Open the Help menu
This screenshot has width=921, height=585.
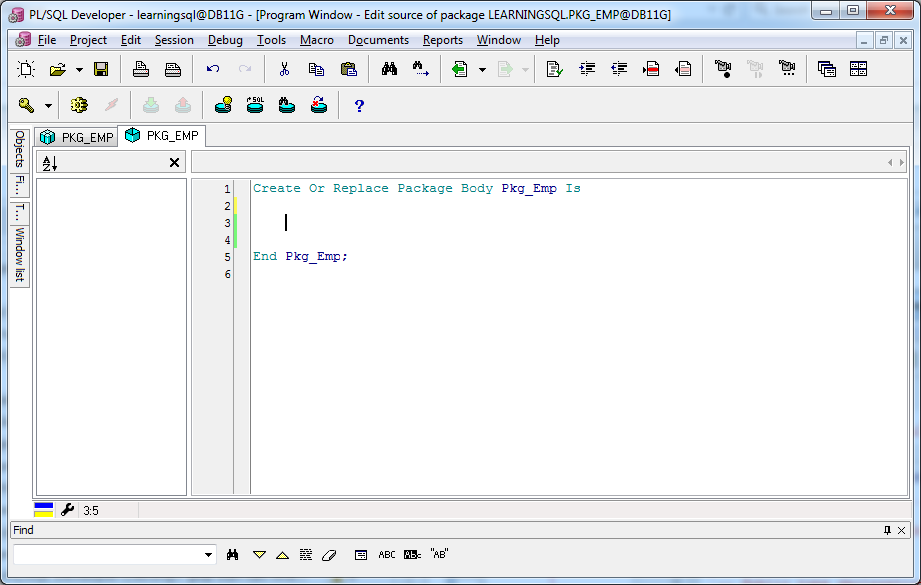click(547, 40)
